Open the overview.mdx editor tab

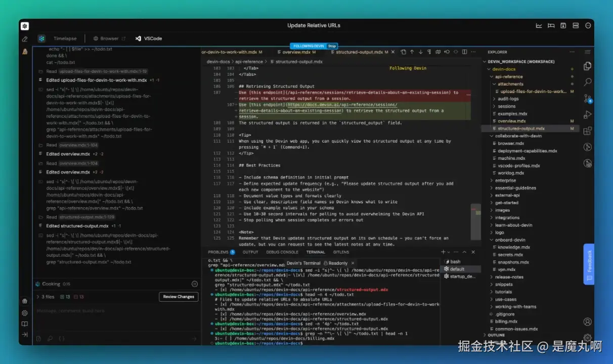297,52
